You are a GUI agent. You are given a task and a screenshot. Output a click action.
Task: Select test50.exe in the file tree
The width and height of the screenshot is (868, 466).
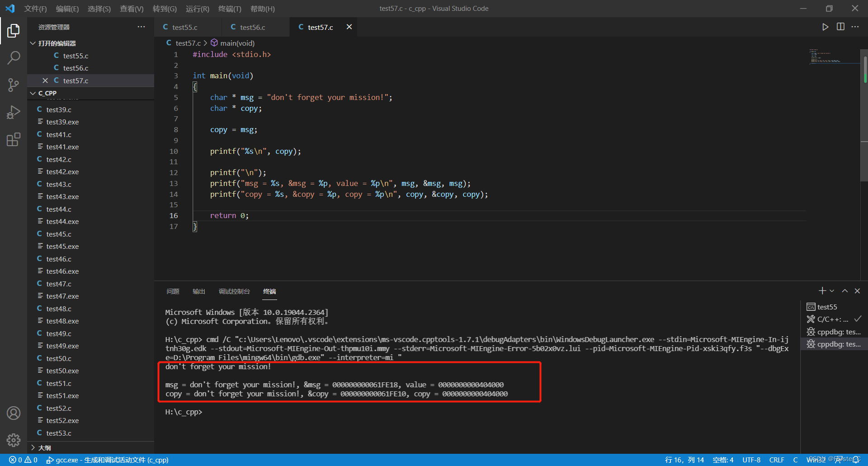click(x=90, y=371)
